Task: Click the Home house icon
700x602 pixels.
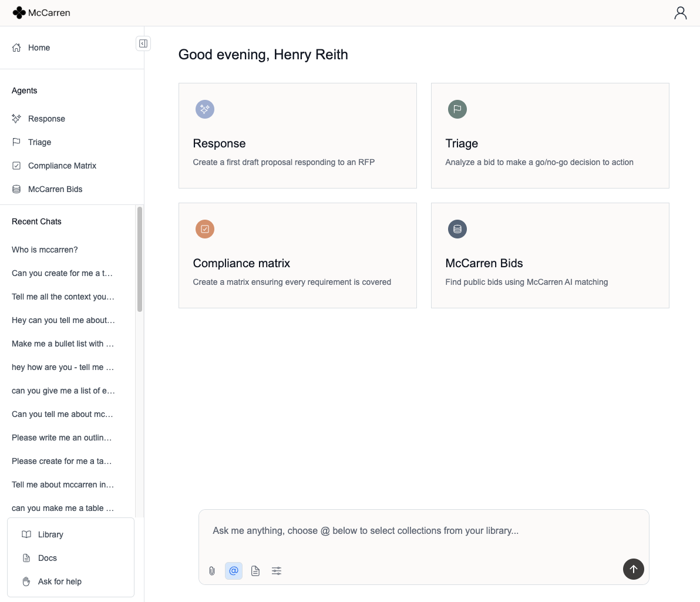Action: pyautogui.click(x=16, y=48)
